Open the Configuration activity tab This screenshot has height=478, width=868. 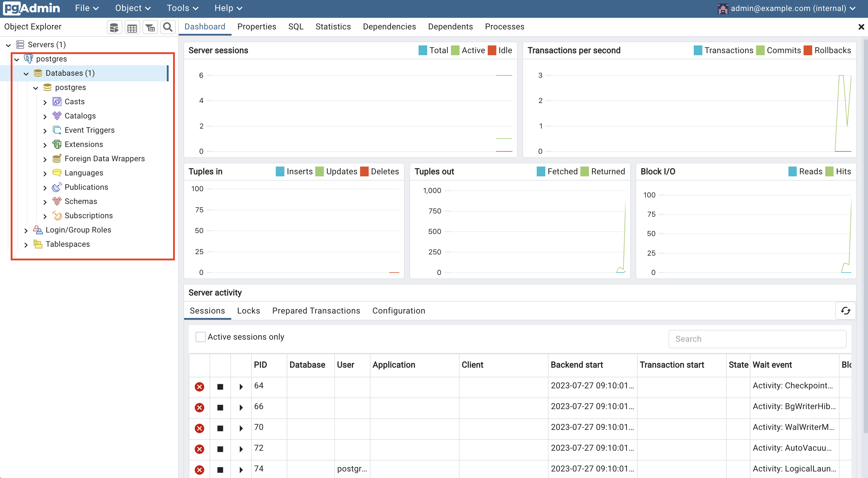pyautogui.click(x=399, y=311)
